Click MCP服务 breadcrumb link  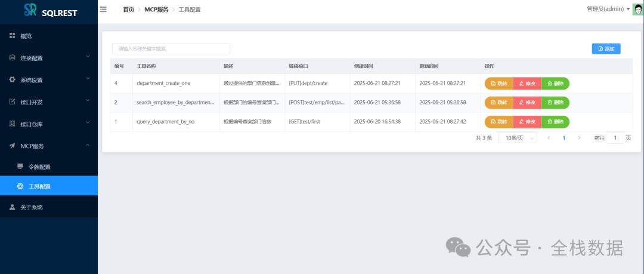coord(156,10)
